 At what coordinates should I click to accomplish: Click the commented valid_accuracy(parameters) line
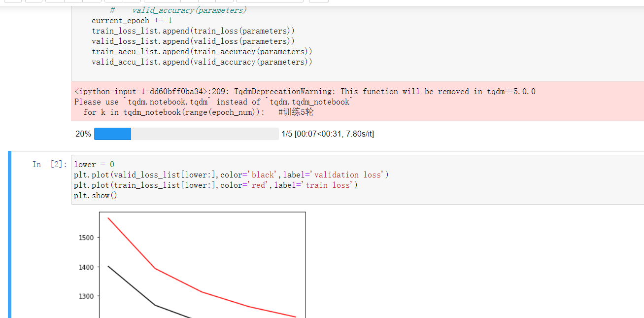(x=178, y=10)
